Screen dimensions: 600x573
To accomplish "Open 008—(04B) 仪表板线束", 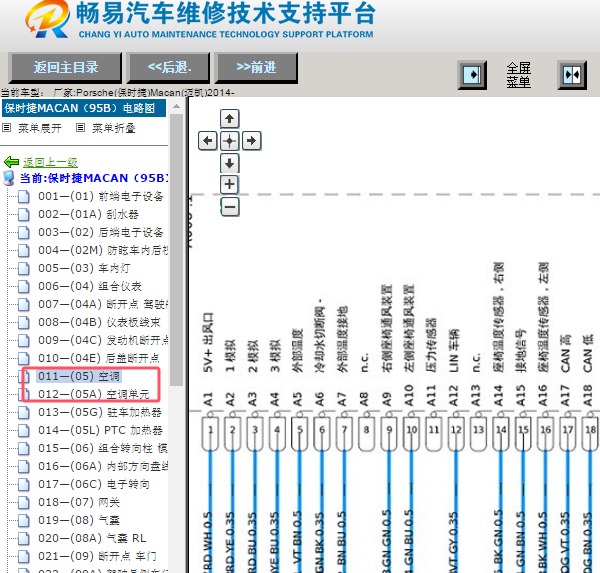I will [99, 322].
